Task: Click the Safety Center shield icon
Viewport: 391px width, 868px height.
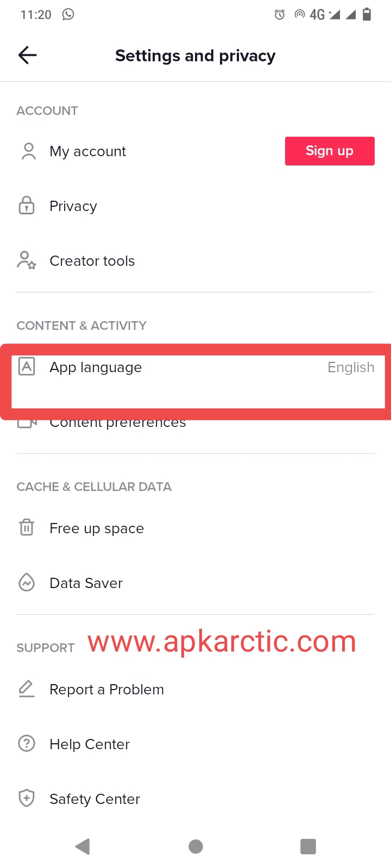Action: pos(27,798)
